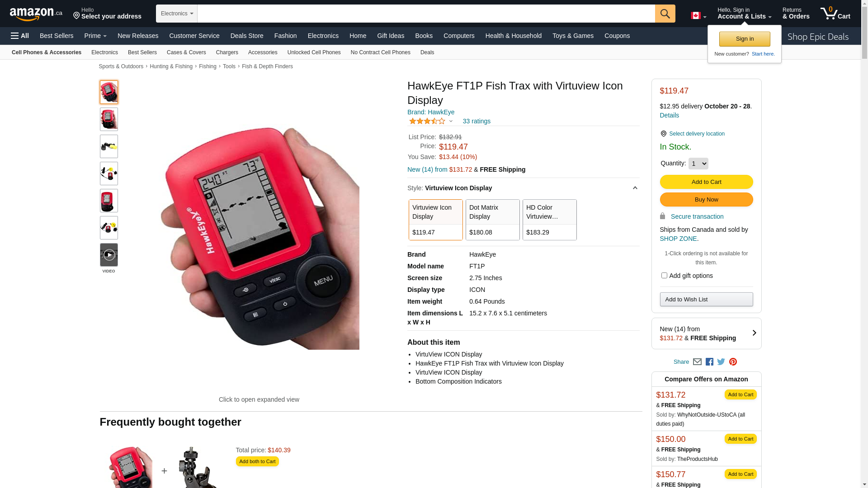Open the Deals Store menu item
Viewport: 868px width, 488px height.
(x=247, y=36)
